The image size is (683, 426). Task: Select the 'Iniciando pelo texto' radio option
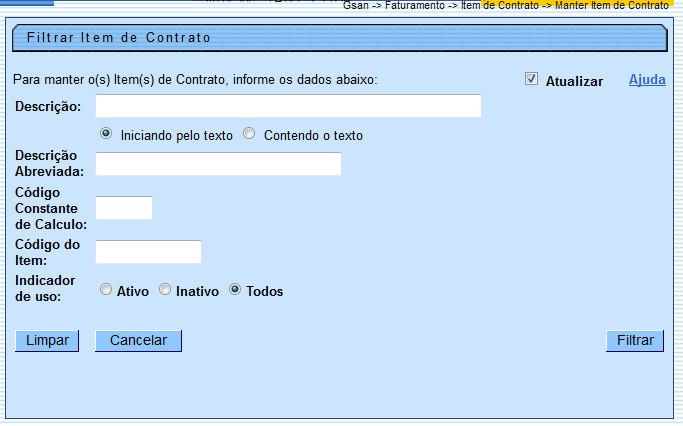106,134
